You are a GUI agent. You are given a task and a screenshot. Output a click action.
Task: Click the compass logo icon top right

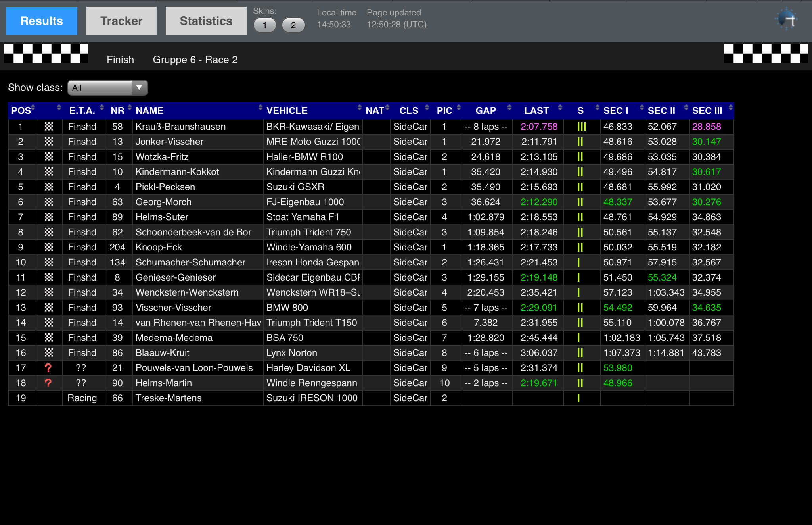786,19
